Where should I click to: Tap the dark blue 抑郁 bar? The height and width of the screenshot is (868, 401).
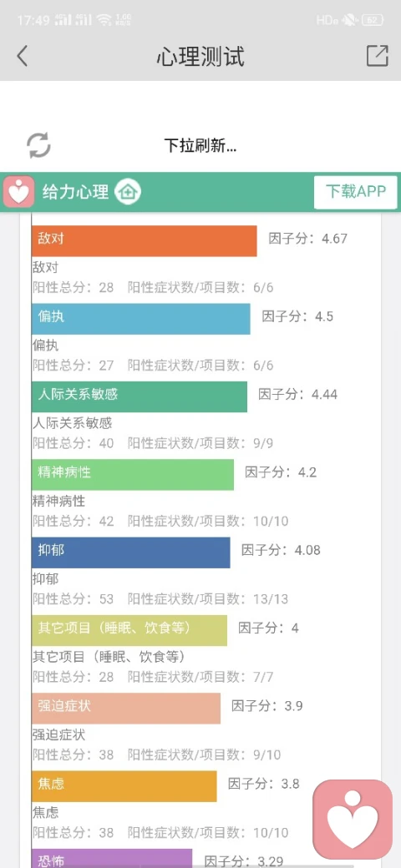pyautogui.click(x=130, y=553)
